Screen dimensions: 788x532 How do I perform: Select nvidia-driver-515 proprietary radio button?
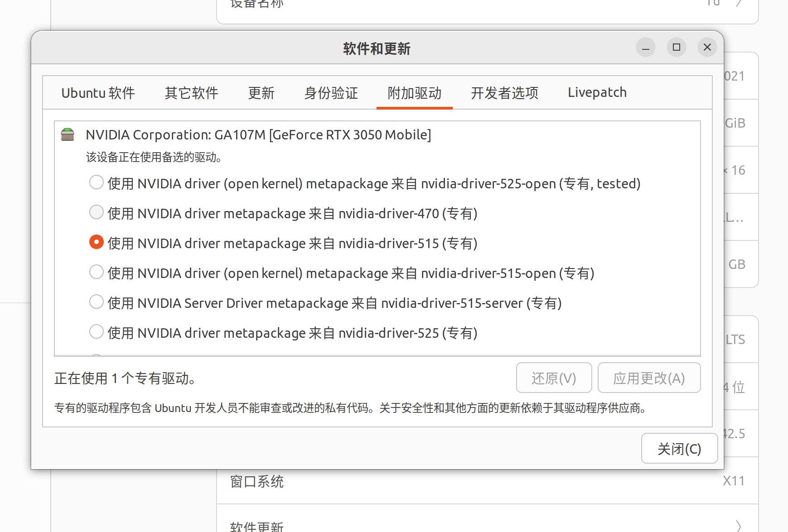coord(96,242)
